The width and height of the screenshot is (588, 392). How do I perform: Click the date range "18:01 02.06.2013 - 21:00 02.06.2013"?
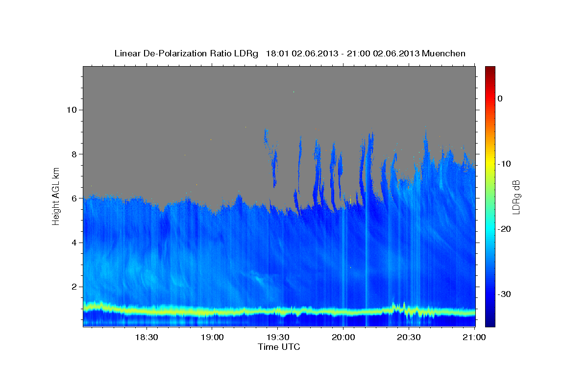pyautogui.click(x=342, y=53)
